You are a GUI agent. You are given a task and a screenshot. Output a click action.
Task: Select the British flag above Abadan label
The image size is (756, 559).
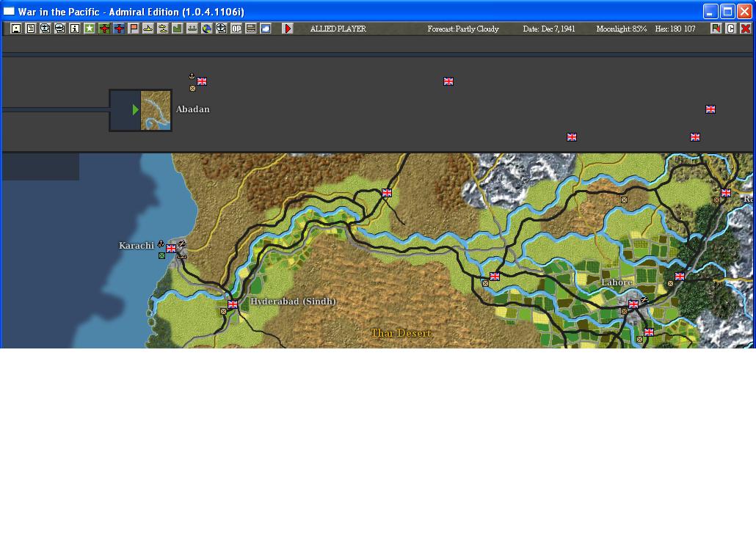click(x=202, y=81)
